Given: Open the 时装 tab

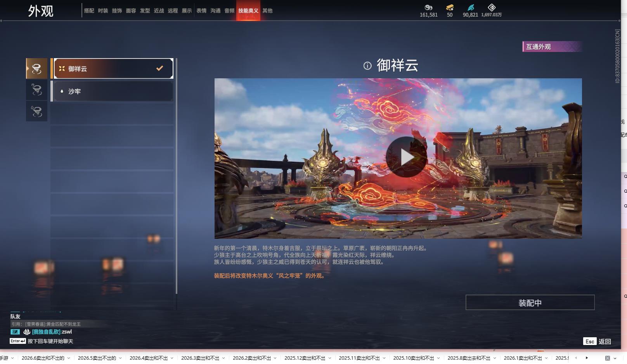Looking at the screenshot, I should coord(103,11).
